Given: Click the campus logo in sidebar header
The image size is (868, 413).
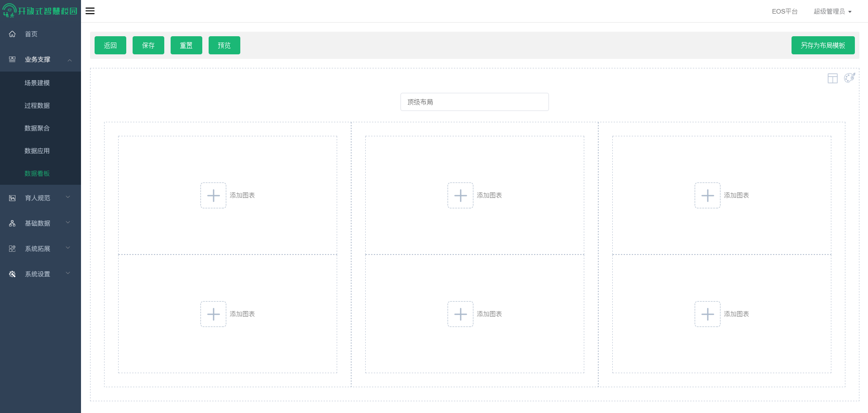Looking at the screenshot, I should 40,10.
